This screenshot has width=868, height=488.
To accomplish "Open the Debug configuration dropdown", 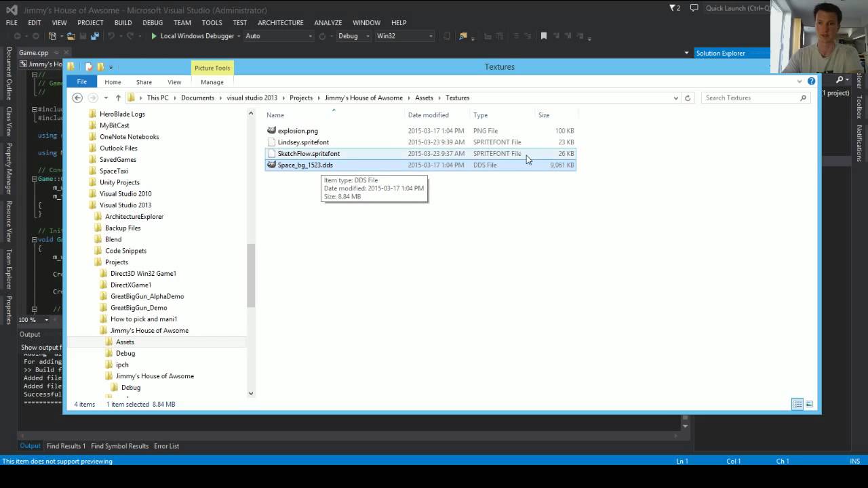I will [x=353, y=36].
